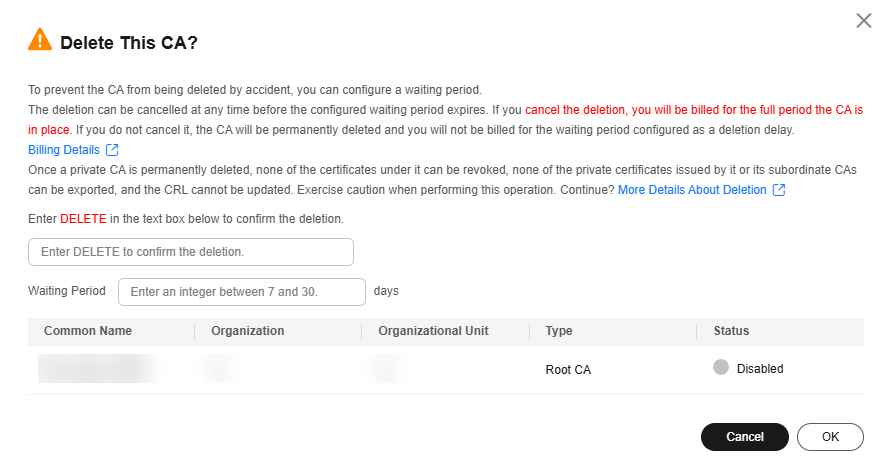Click external link icon after More Details About Deletion

click(779, 190)
